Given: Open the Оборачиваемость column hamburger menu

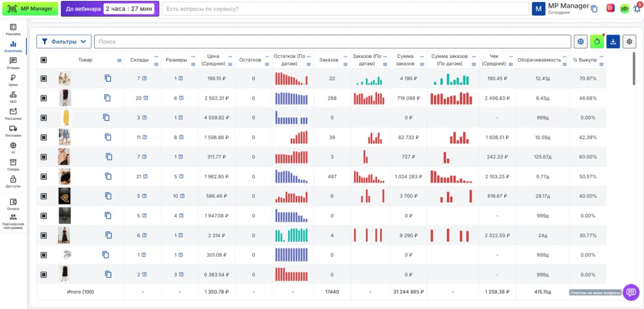Looking at the screenshot, I should pos(565,64).
